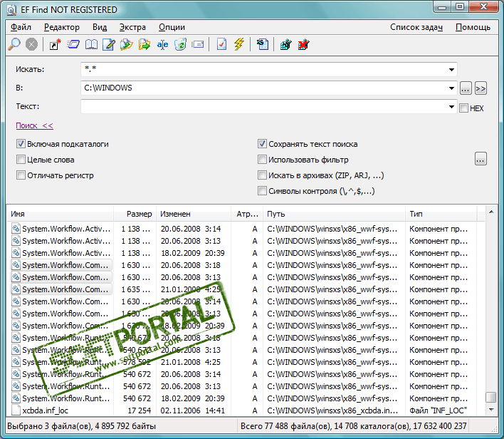Open the Редактор menu
Screen dimensions: 504x439
click(62, 27)
